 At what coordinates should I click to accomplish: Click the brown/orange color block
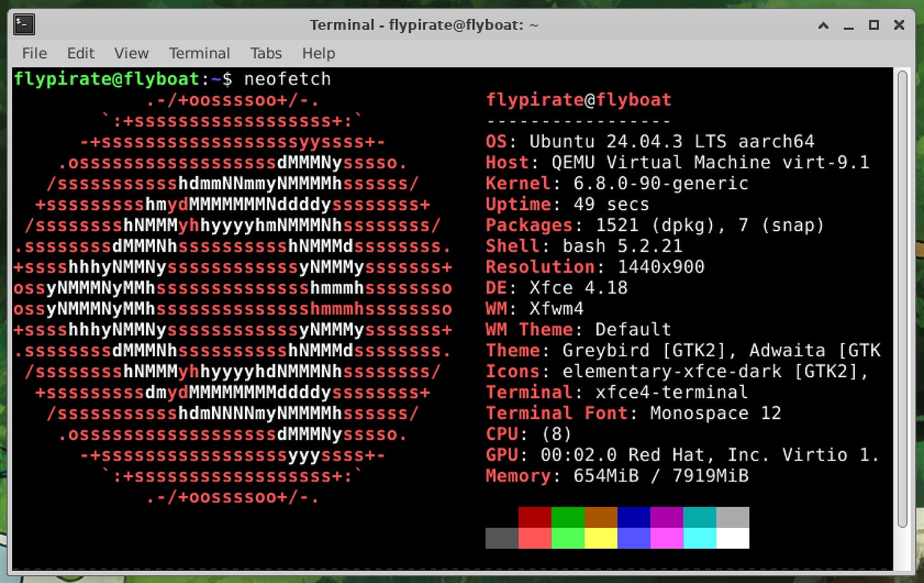601,517
